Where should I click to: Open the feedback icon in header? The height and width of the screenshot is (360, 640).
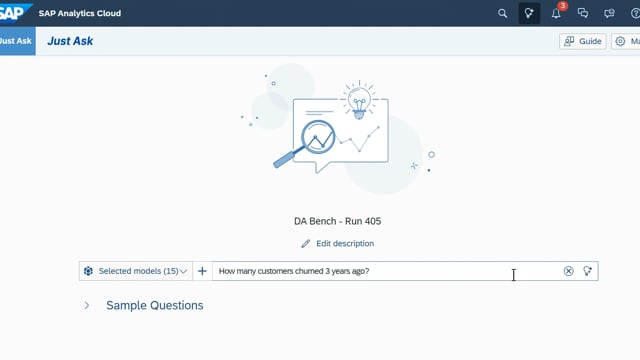pos(609,13)
